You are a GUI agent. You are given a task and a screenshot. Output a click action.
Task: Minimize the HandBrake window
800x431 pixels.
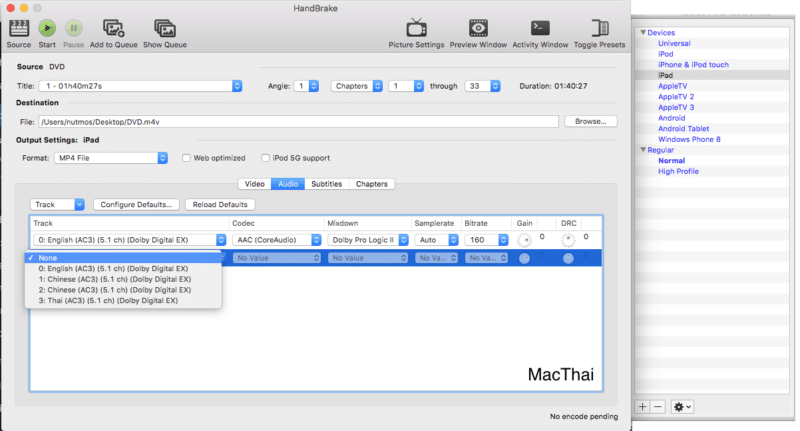point(23,8)
